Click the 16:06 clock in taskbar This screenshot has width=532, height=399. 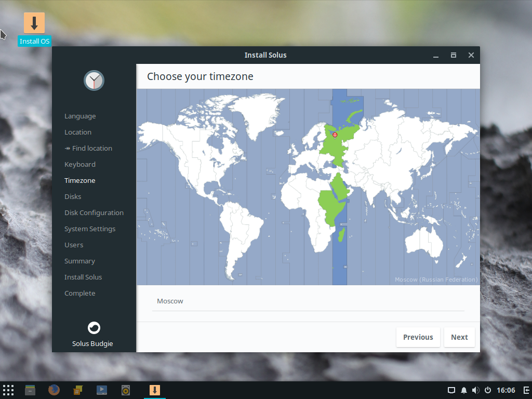pos(506,390)
